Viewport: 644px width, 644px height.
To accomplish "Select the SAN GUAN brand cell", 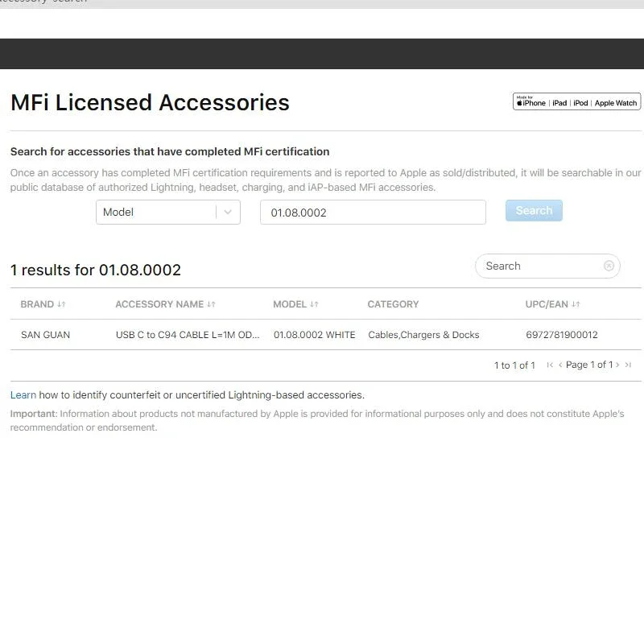I will (46, 335).
